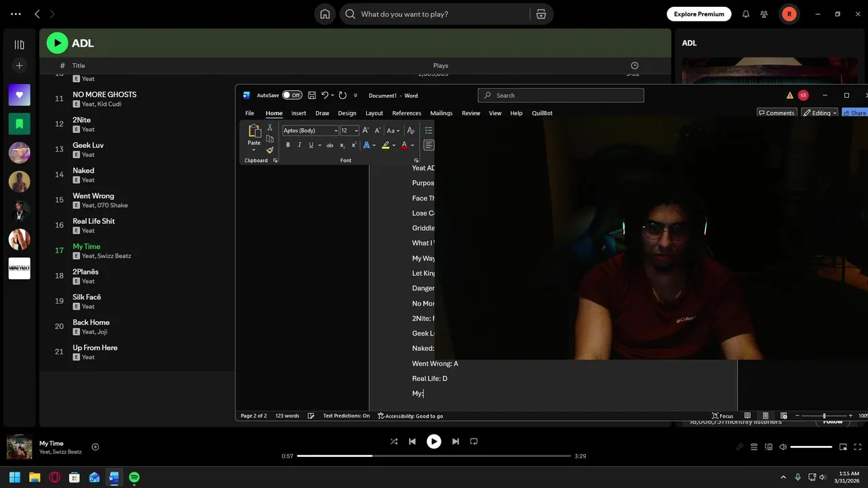Open Aptos (Body) font name dropdown
This screenshot has width=868, height=488.
click(x=336, y=131)
